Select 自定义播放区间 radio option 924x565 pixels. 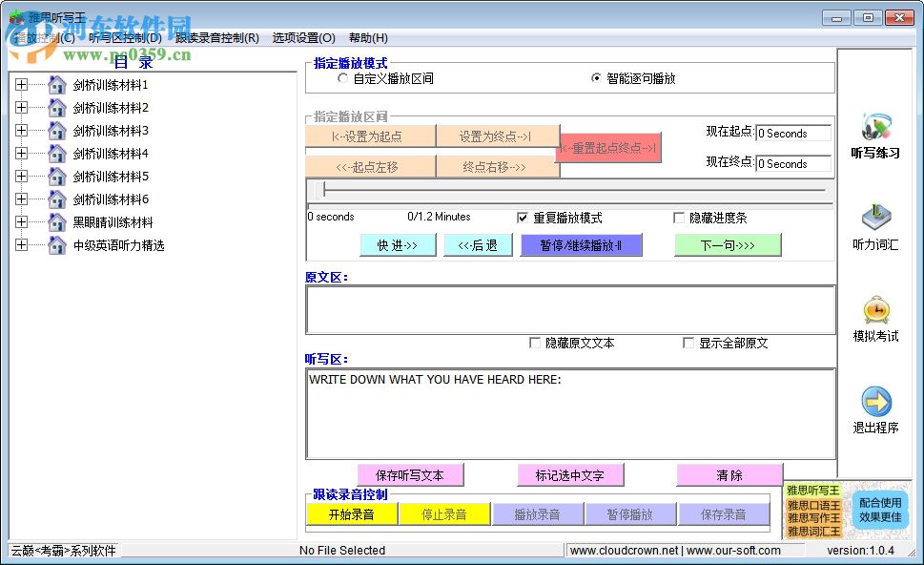(x=343, y=79)
